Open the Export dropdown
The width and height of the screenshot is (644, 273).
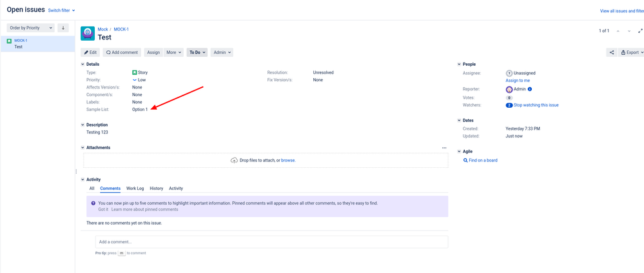tap(632, 52)
